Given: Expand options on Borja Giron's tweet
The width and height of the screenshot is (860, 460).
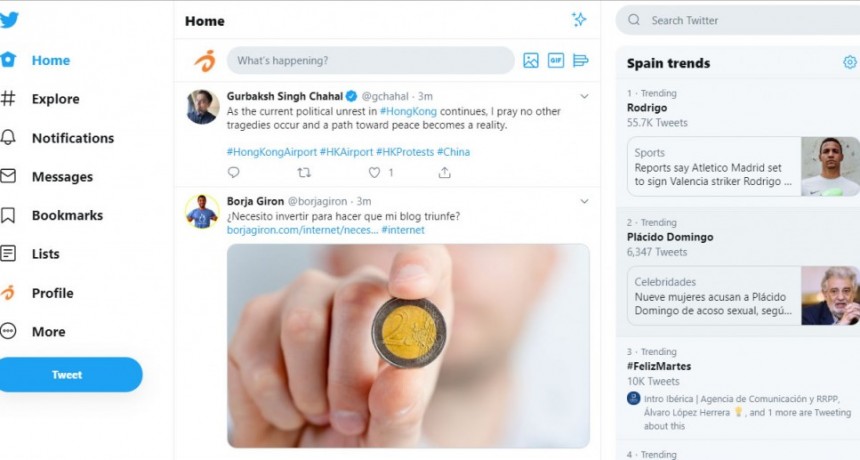Looking at the screenshot, I should (585, 201).
